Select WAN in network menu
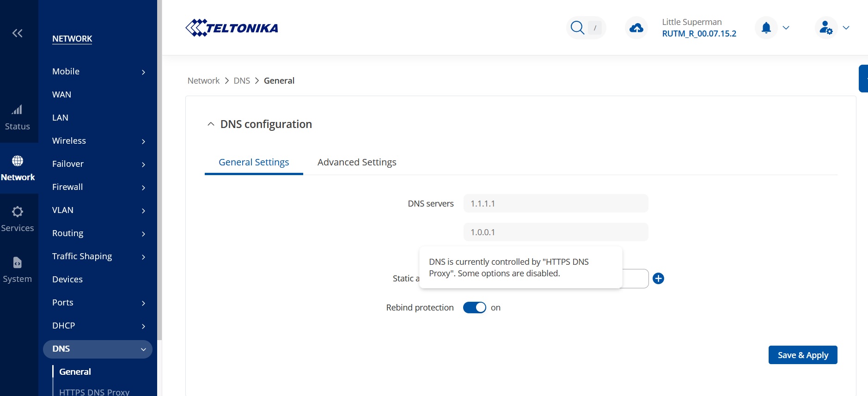 coord(61,95)
